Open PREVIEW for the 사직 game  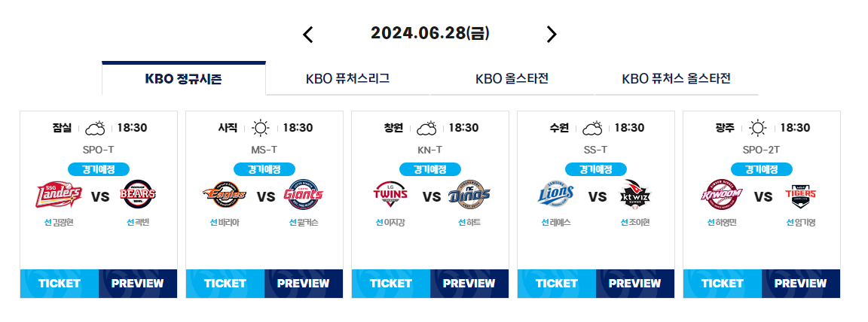pos(304,284)
